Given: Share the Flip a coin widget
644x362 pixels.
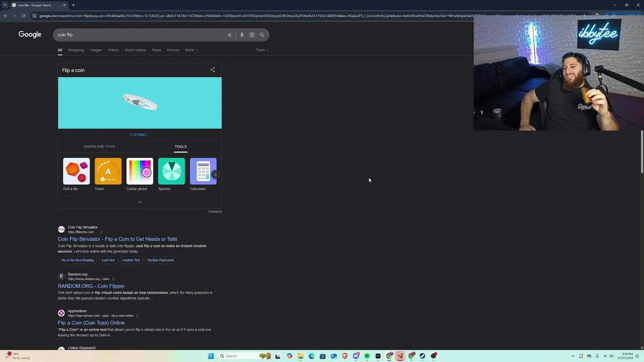Looking at the screenshot, I should pos(212,70).
